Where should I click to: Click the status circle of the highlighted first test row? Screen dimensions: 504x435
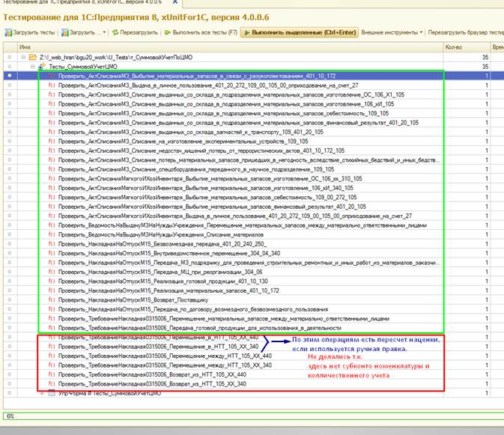coord(8,76)
